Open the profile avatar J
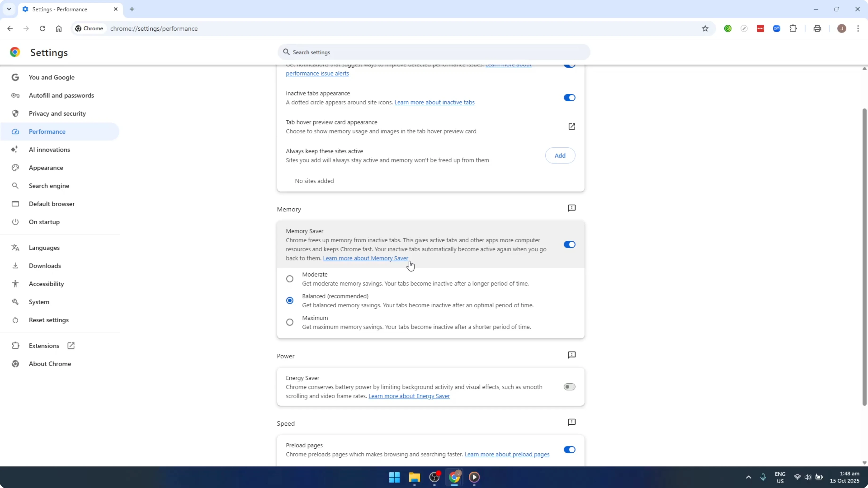The width and height of the screenshot is (868, 488). tap(842, 29)
